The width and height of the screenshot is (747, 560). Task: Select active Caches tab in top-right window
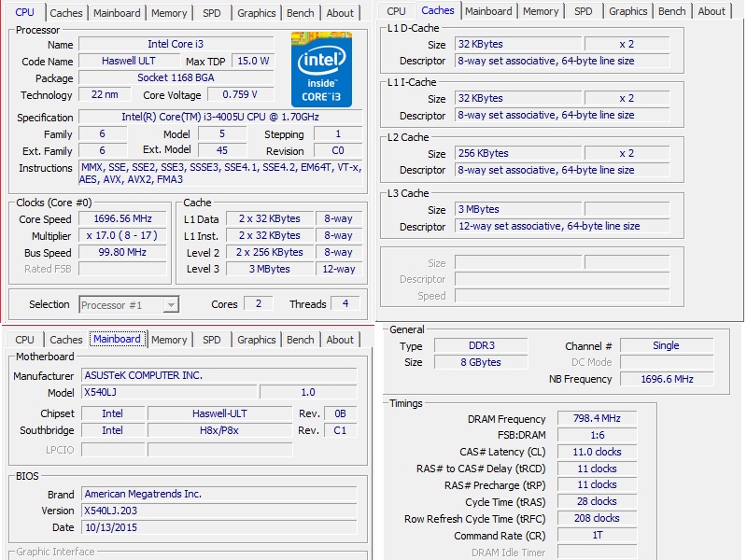click(x=437, y=10)
